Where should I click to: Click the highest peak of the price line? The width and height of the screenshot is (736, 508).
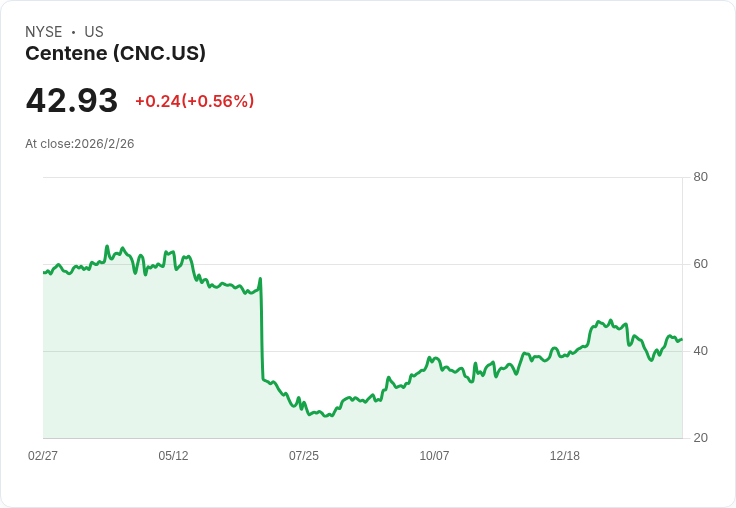coord(107,246)
